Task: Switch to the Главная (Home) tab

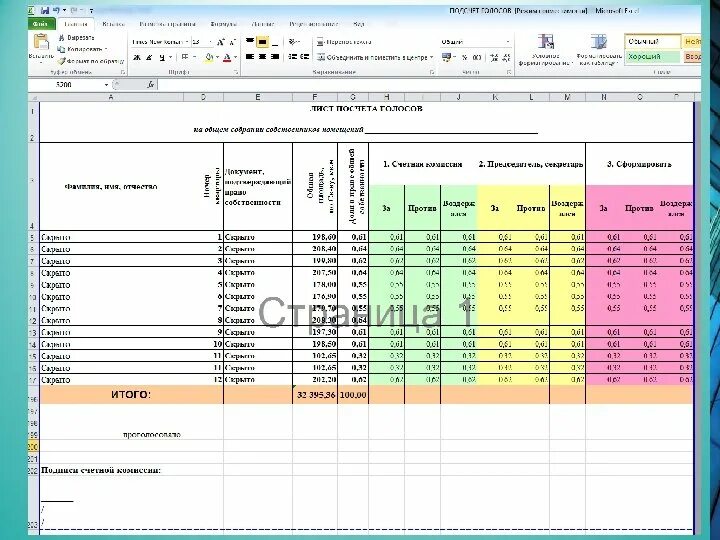Action: tap(76, 24)
